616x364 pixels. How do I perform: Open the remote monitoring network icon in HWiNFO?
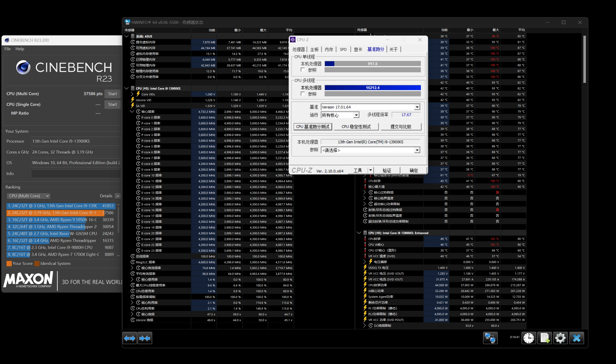tap(490, 338)
